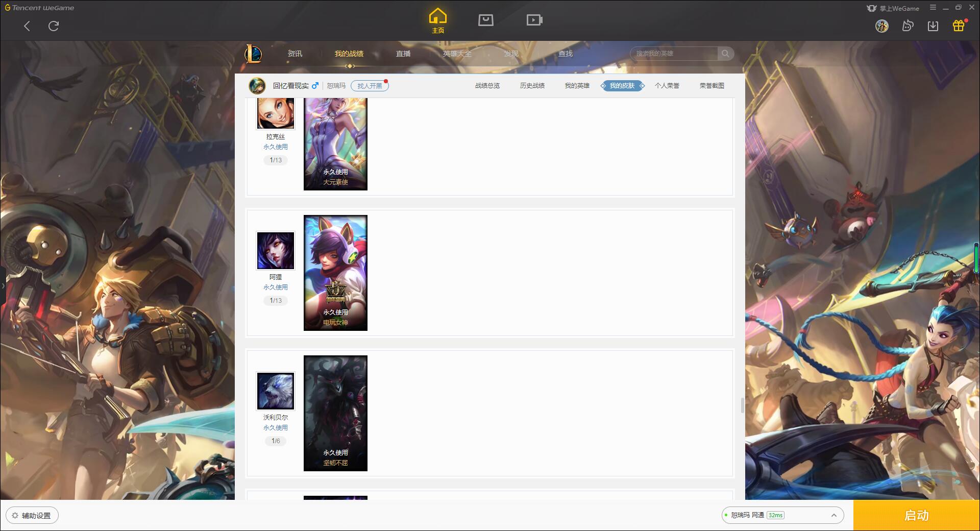Open 辅助设置 settings button
This screenshot has height=531, width=980.
point(32,516)
